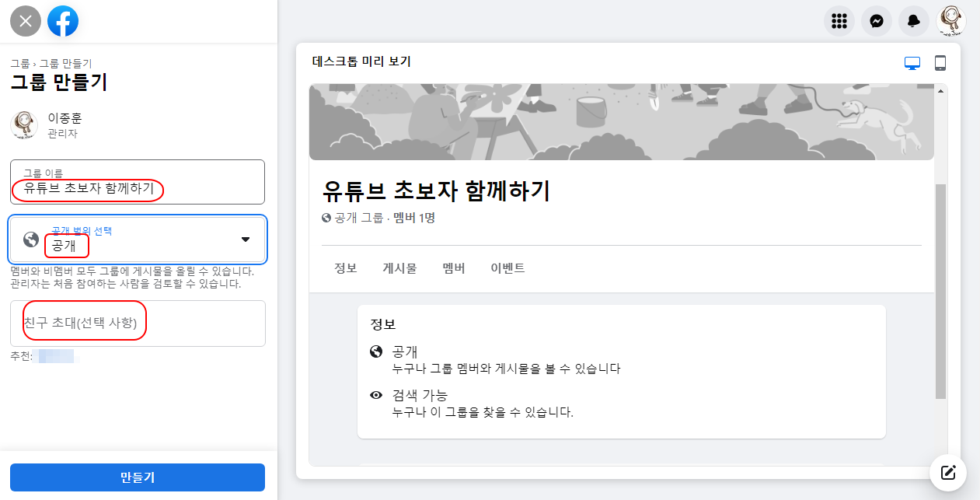Viewport: 980px width, 500px height.
Task: Click the 추천 suggested friend name
Action: (56, 357)
